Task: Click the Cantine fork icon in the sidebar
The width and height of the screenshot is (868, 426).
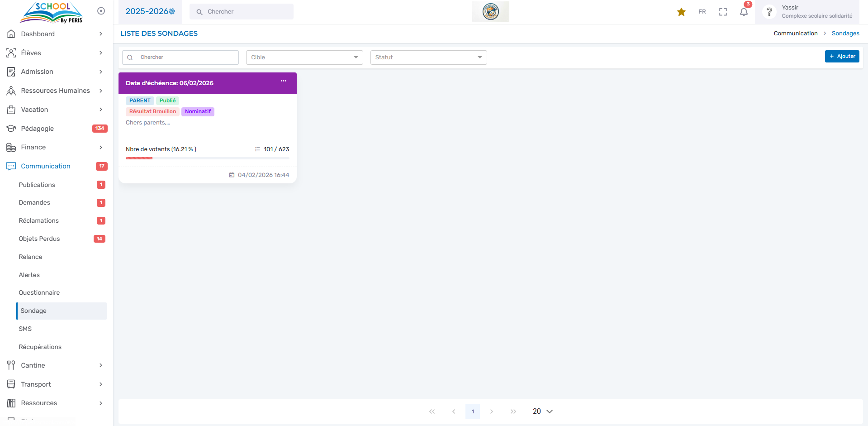Action: 11,365
